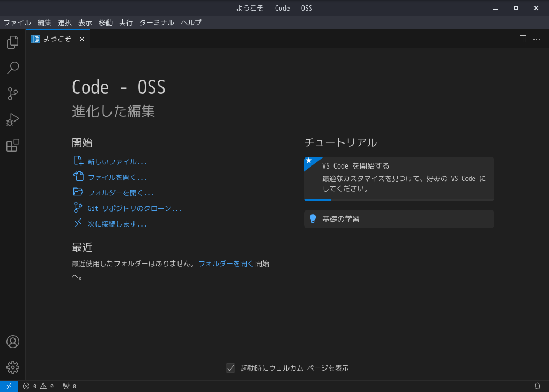Open the editor More Actions ellipsis
The height and width of the screenshot is (392, 549).
point(536,39)
